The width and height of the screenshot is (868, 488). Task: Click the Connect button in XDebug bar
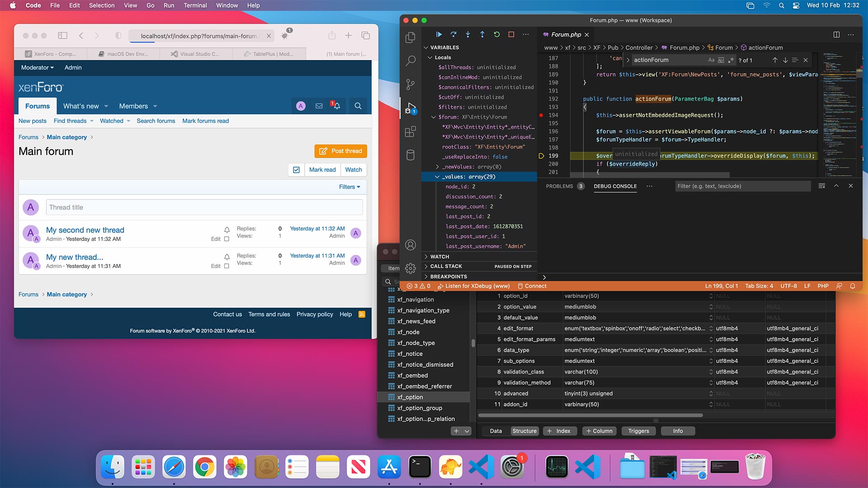[535, 286]
